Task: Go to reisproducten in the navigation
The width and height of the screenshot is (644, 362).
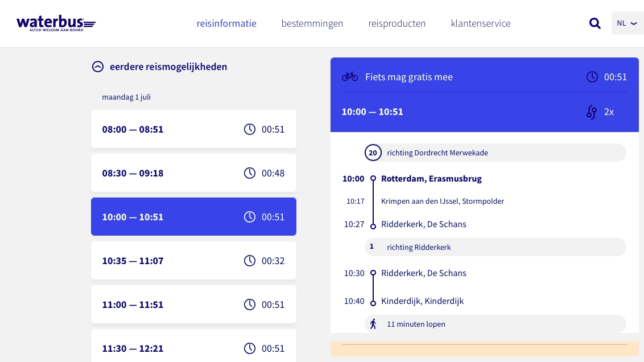Action: (x=397, y=23)
